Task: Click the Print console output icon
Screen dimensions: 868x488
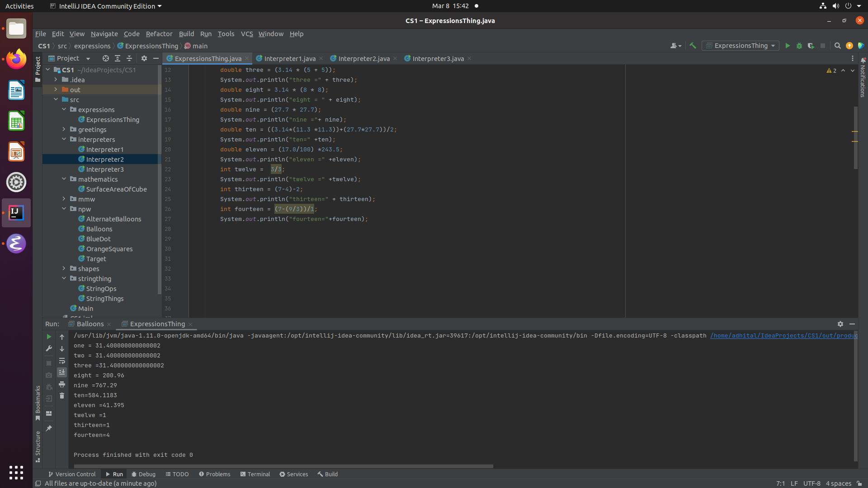Action: (62, 384)
